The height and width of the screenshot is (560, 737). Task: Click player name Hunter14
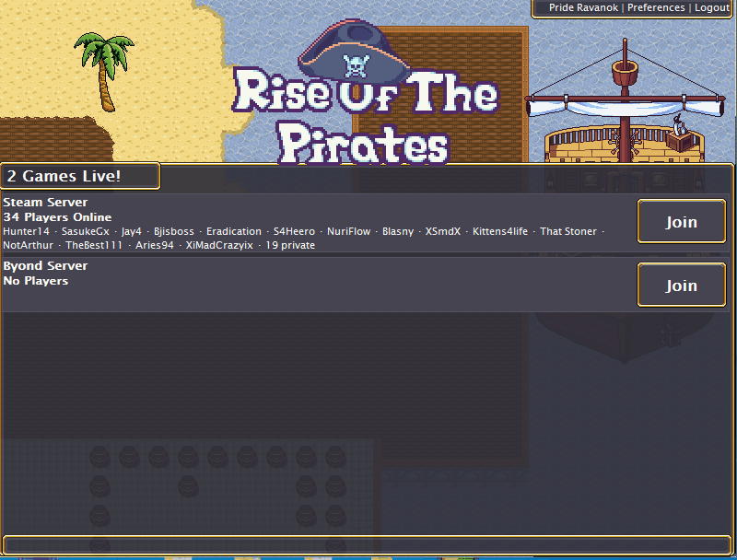coord(26,231)
